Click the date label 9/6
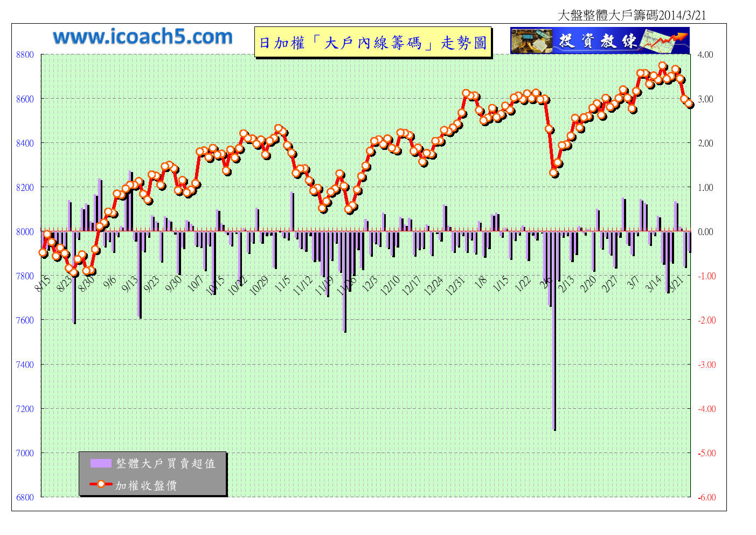 [110, 282]
